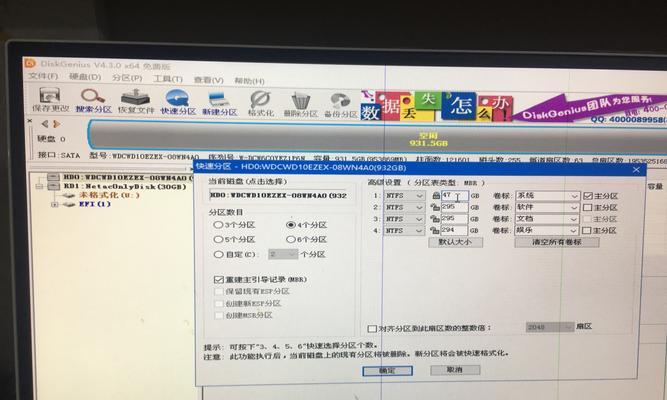
Task: Click the previous disk arrow icon
Action: [45, 124]
